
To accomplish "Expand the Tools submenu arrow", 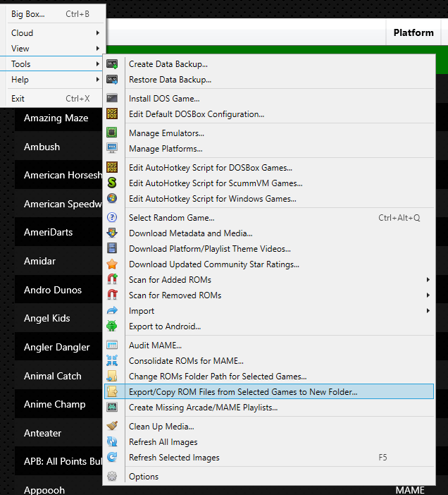I will (98, 63).
